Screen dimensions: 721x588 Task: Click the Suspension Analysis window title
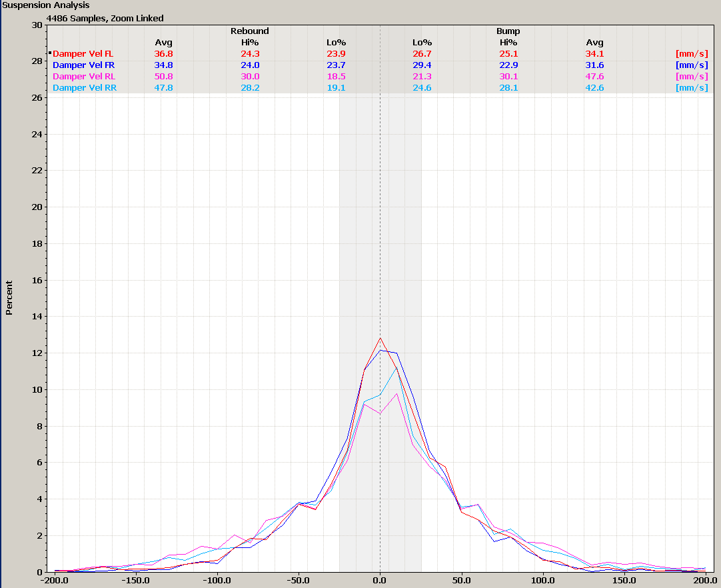pyautogui.click(x=46, y=5)
